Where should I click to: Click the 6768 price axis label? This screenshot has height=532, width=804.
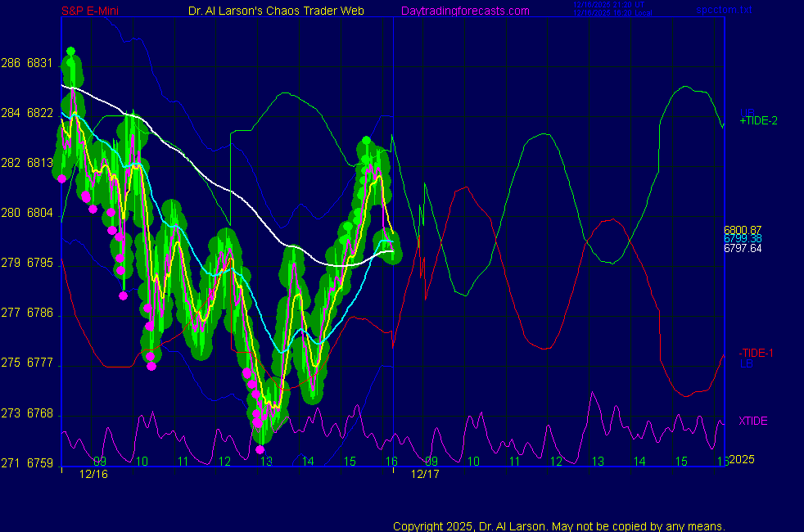click(x=39, y=413)
